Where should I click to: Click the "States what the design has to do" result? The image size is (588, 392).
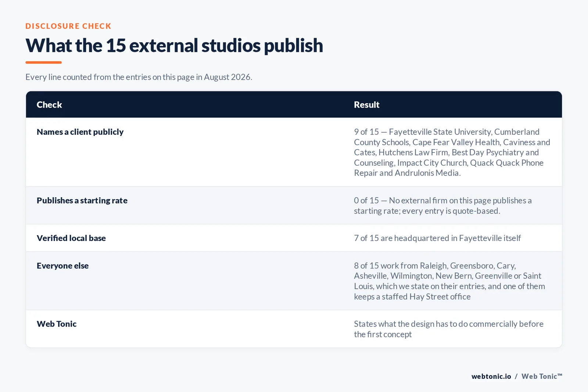[x=449, y=329]
